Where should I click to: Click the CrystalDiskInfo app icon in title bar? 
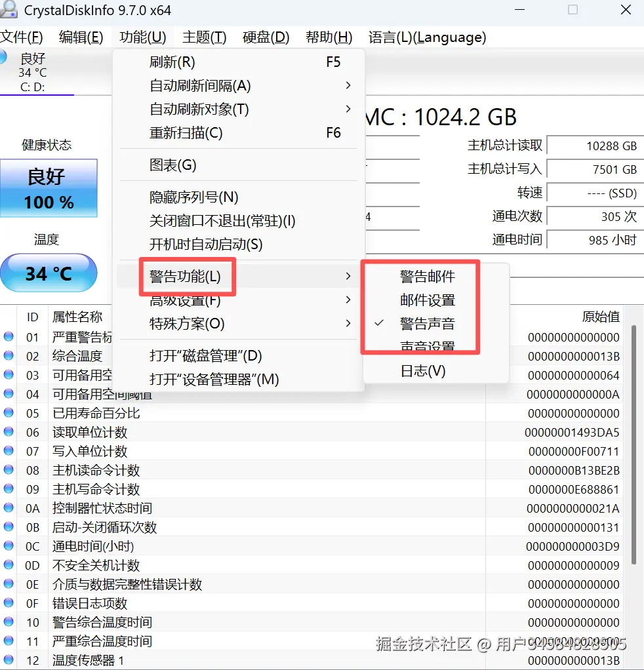tap(8, 9)
